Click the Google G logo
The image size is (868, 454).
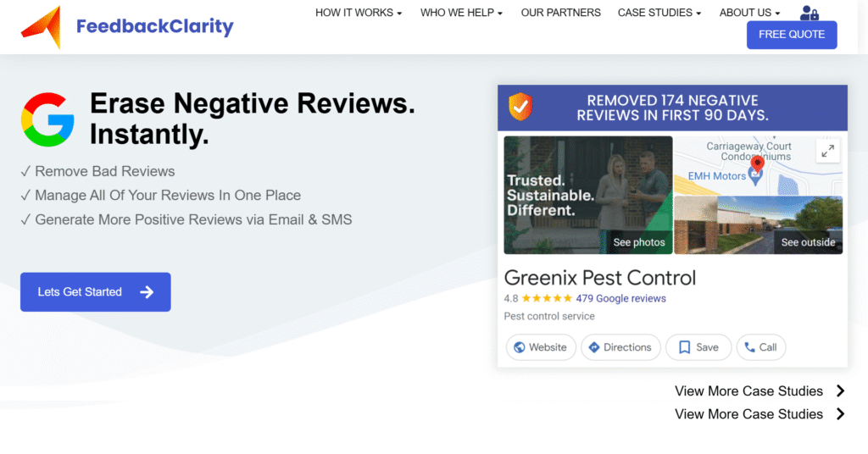coord(47,119)
